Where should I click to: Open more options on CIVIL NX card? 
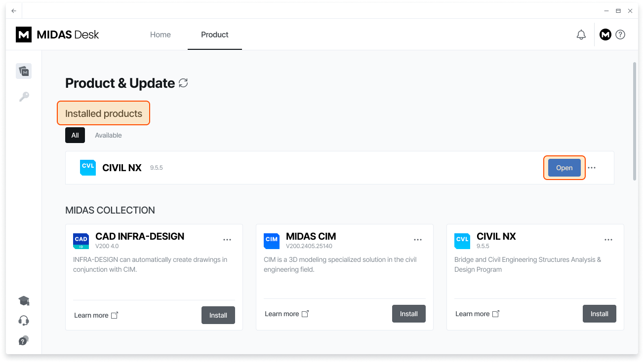[x=608, y=240]
